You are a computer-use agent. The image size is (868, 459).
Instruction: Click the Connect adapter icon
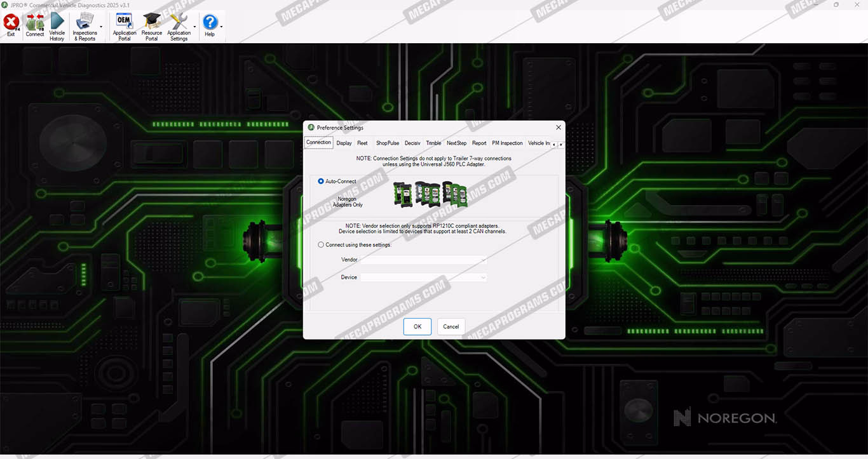[x=35, y=23]
